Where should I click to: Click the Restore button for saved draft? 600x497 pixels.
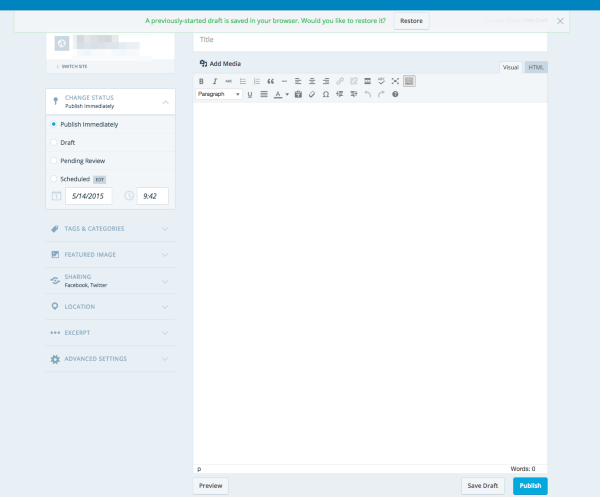(410, 20)
